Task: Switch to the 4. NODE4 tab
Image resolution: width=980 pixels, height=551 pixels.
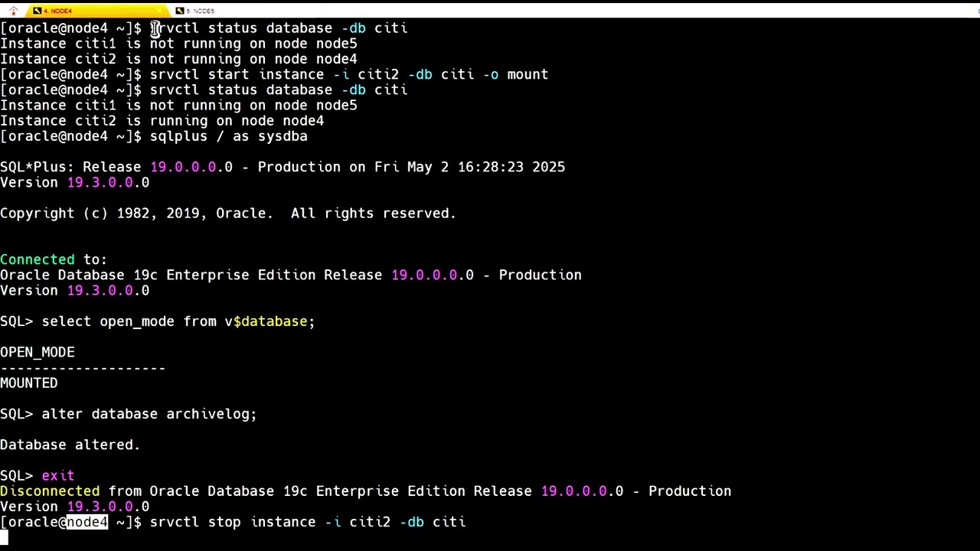Action: tap(96, 11)
